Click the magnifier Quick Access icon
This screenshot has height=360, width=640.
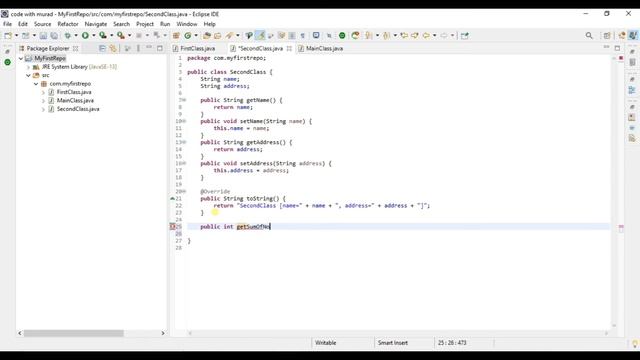589,36
